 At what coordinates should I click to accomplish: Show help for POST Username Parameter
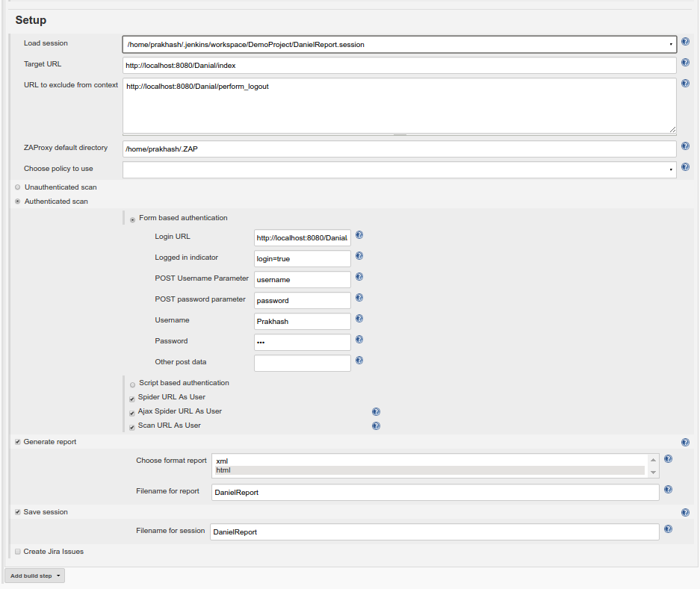click(359, 277)
